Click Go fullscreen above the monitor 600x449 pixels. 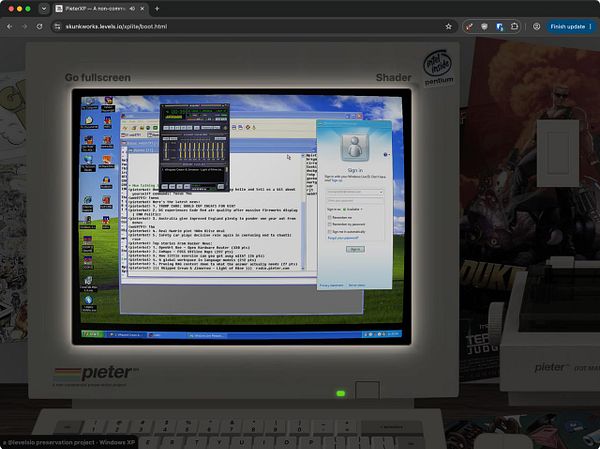click(98, 77)
